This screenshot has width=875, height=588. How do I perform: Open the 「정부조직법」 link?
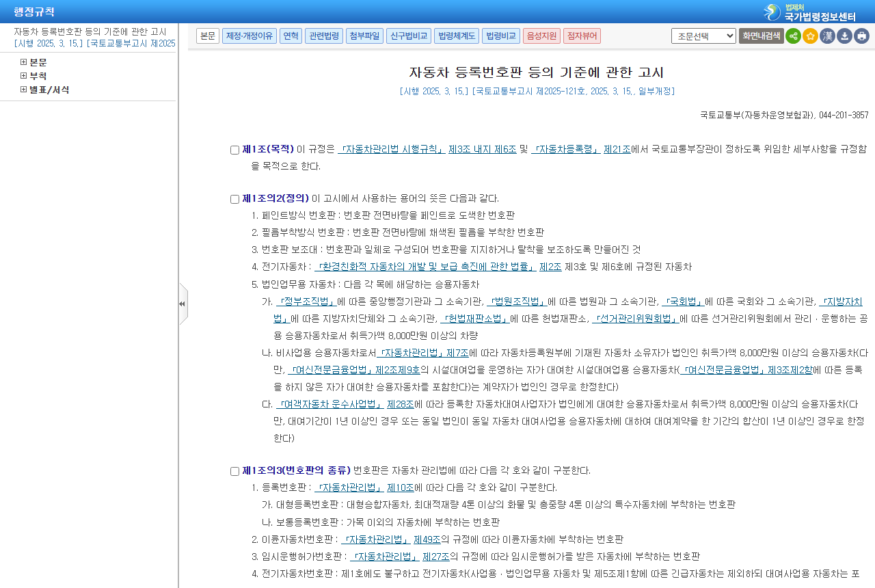[306, 302]
